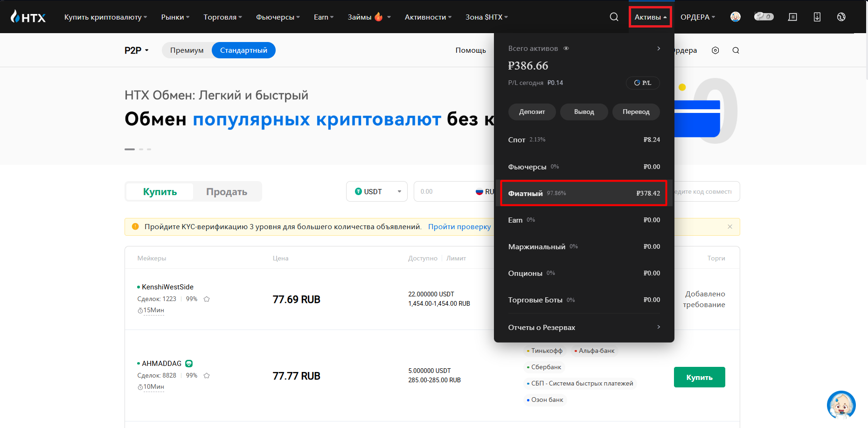Screen dimensions: 868x428
Task: Expand the Фьючерсы top navigation menu
Action: pos(278,17)
